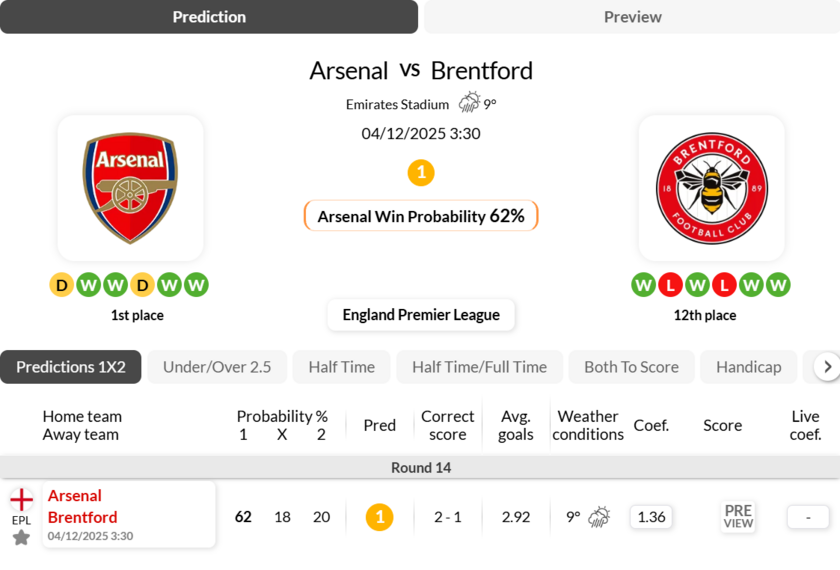Open the Both To Score tab
The image size is (840, 570).
tap(631, 367)
